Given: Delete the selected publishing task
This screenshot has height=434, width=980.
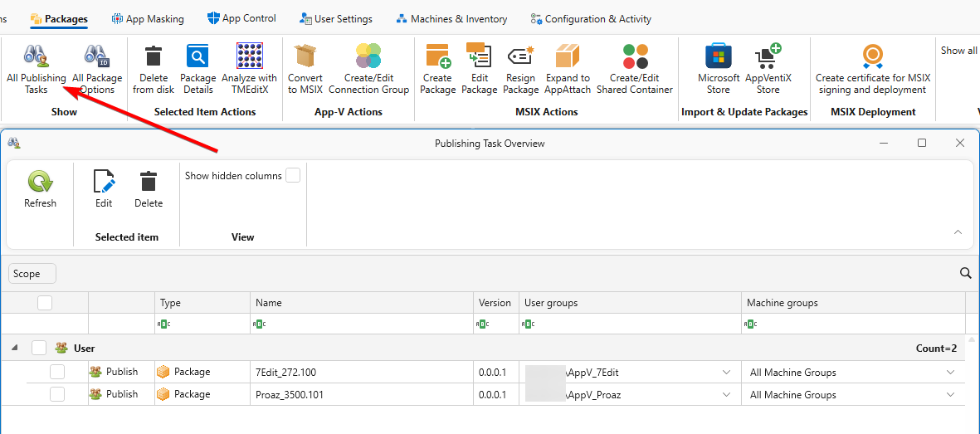Looking at the screenshot, I should coord(149,189).
